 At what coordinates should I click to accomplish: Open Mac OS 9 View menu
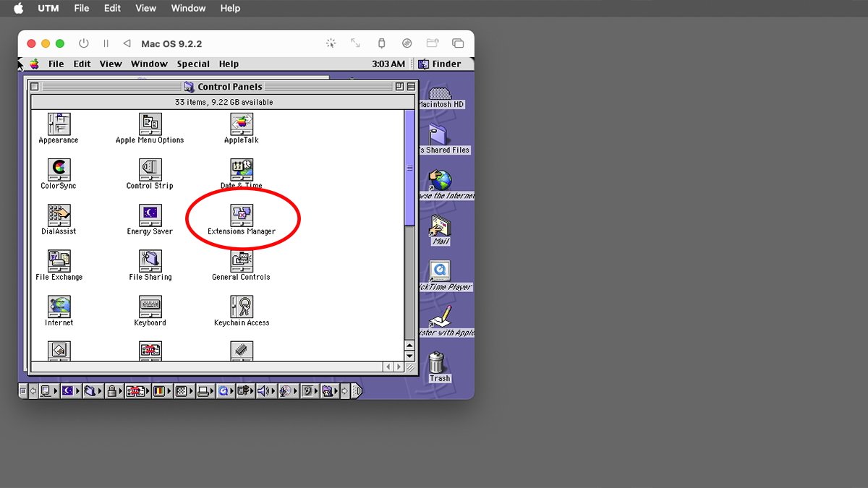point(111,64)
